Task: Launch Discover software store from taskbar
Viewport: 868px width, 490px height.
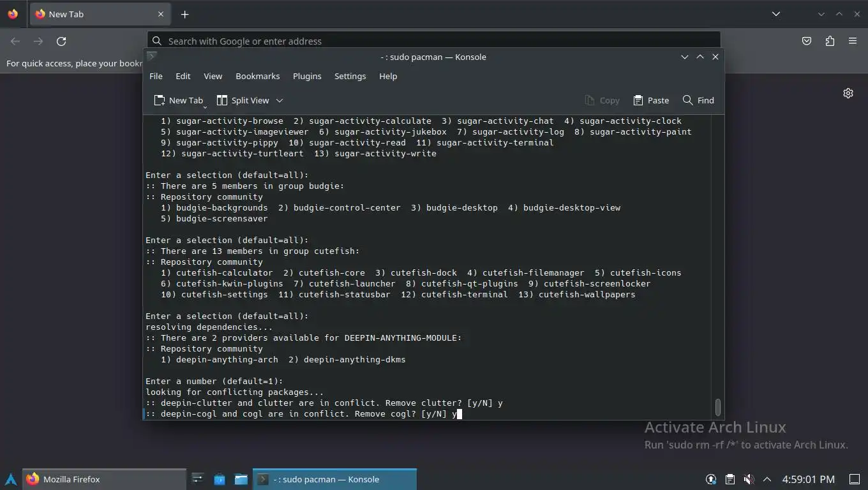Action: [x=220, y=479]
